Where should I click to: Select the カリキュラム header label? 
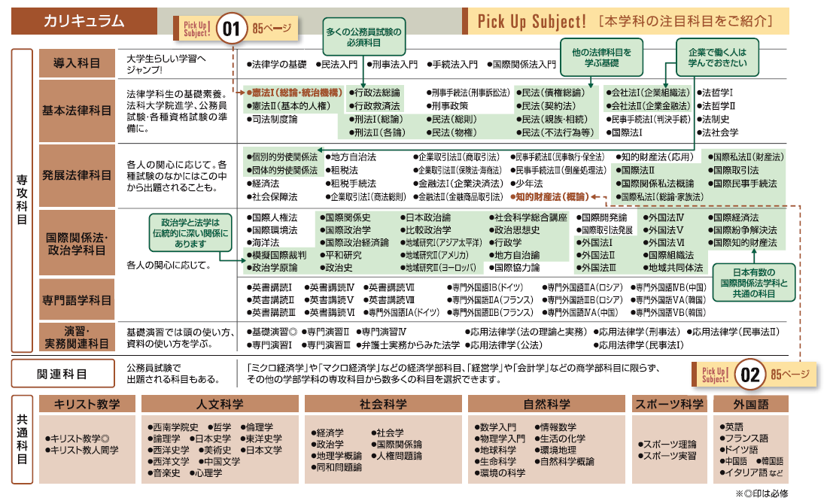[83, 21]
